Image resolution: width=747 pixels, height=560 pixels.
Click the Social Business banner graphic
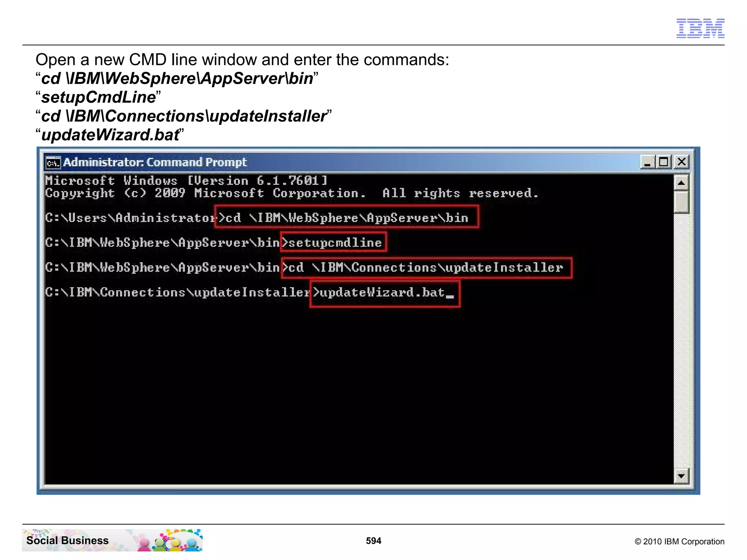click(x=112, y=540)
